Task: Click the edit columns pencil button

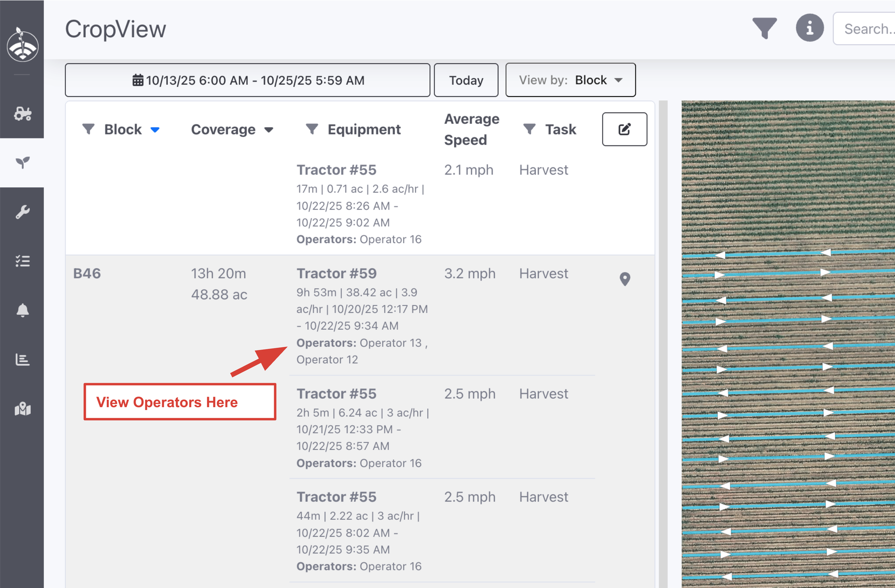Action: tap(624, 129)
